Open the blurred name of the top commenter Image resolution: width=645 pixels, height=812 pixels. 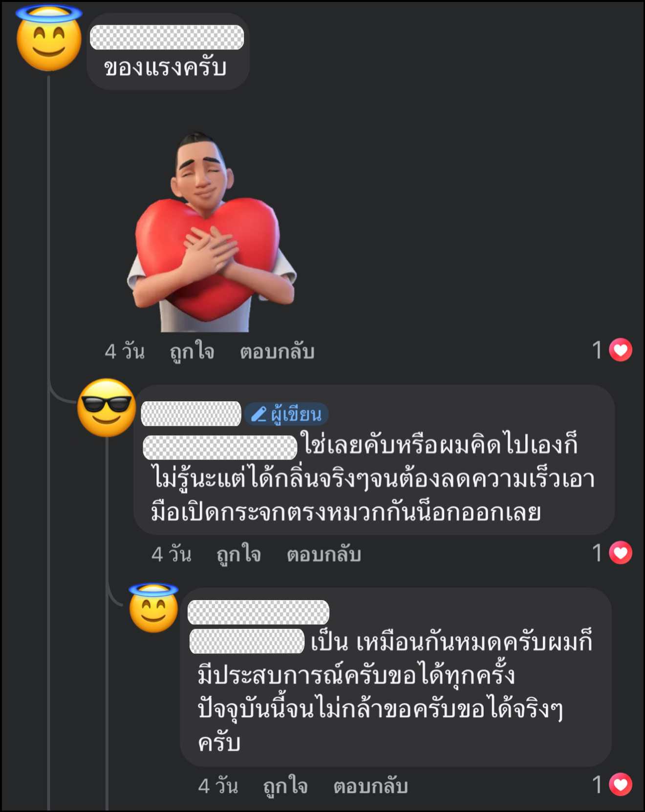[167, 38]
